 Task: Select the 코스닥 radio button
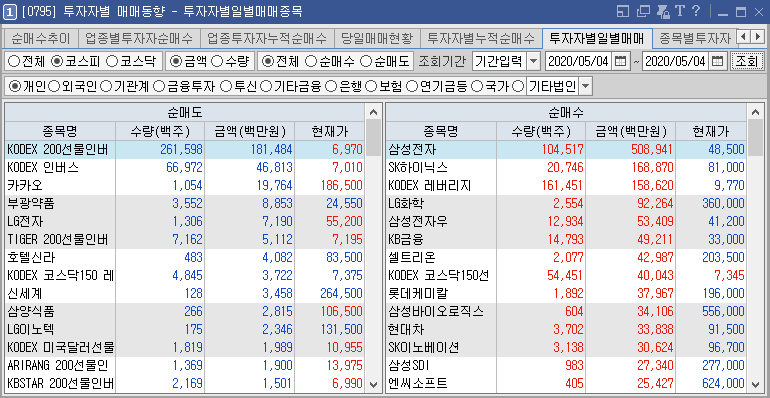[x=112, y=61]
